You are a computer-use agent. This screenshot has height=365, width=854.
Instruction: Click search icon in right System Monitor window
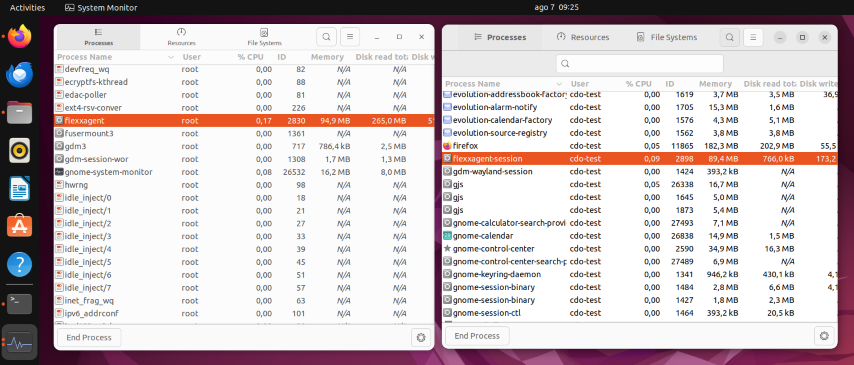tap(729, 38)
